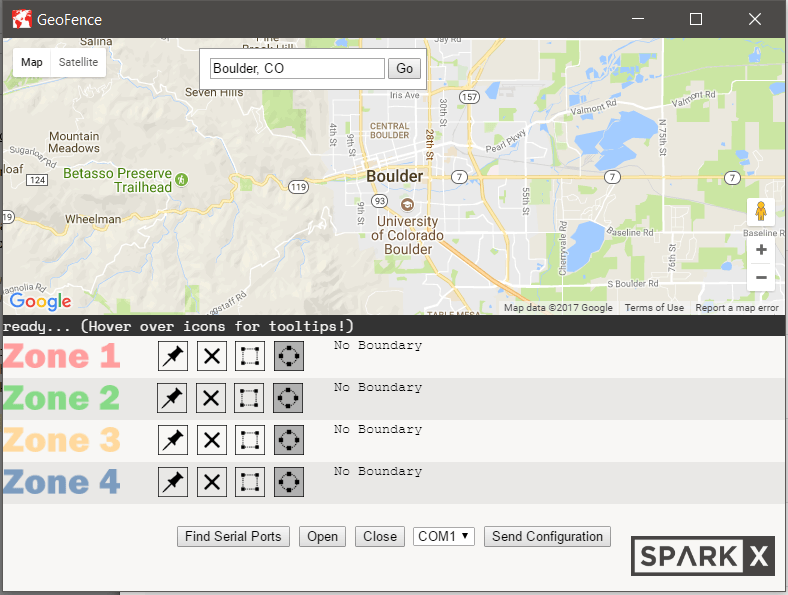Minimize the GeoFence window
This screenshot has width=788, height=595.
(x=638, y=19)
